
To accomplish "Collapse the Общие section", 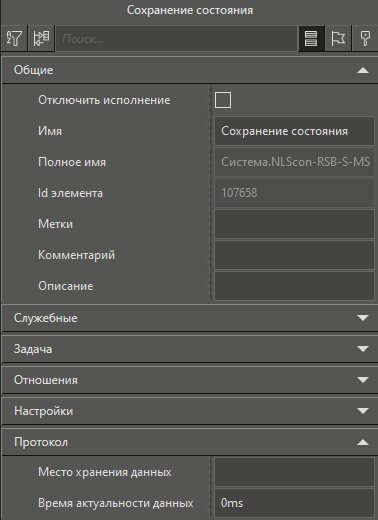I will tap(190, 70).
